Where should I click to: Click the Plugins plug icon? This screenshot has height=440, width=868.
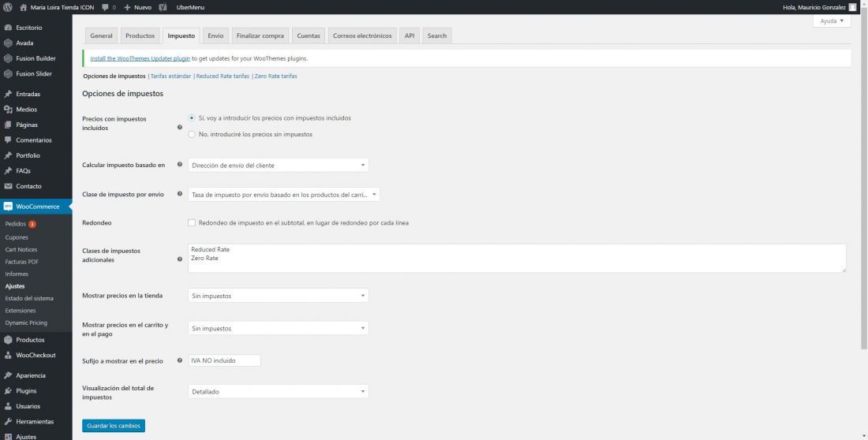tap(8, 391)
